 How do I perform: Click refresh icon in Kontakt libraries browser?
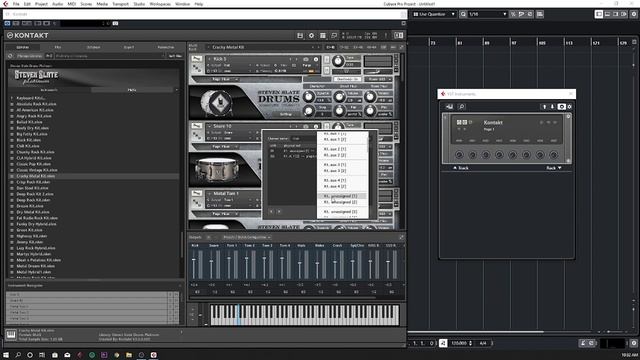11,56
